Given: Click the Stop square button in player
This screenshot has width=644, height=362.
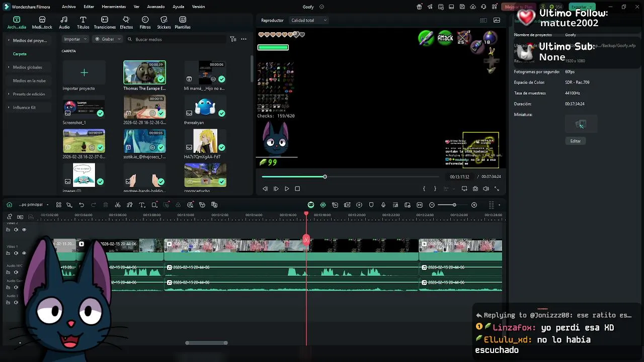Looking at the screenshot, I should 297,189.
